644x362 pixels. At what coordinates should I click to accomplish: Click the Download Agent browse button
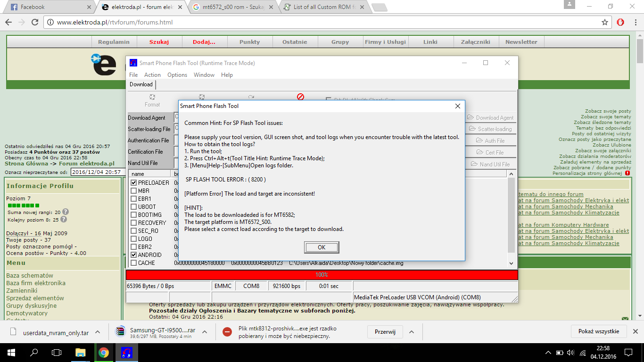point(490,118)
